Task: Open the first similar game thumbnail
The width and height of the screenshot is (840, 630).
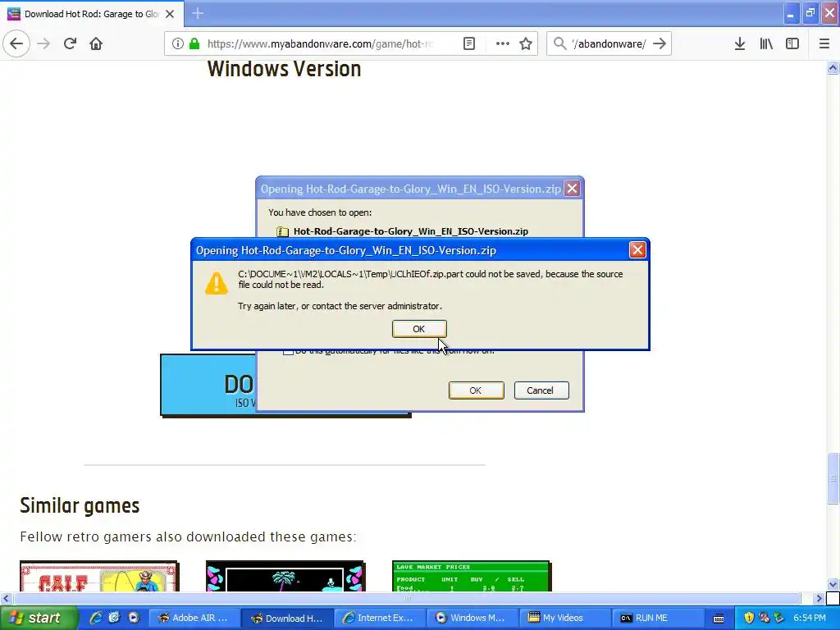Action: tap(99, 577)
